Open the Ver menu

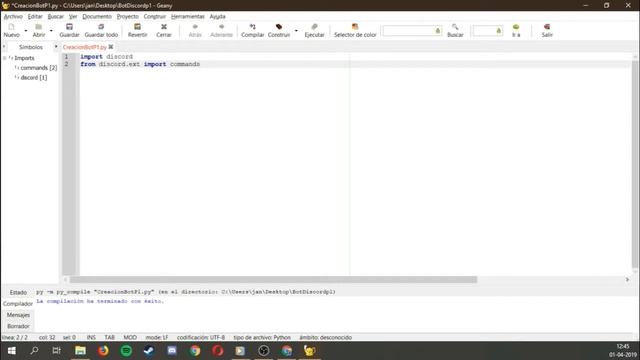click(73, 16)
